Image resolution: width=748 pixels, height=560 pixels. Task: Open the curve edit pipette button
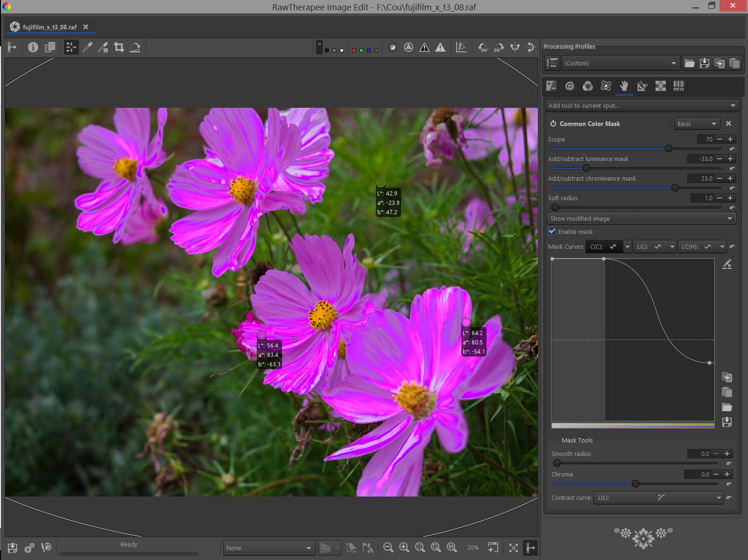coord(727,265)
